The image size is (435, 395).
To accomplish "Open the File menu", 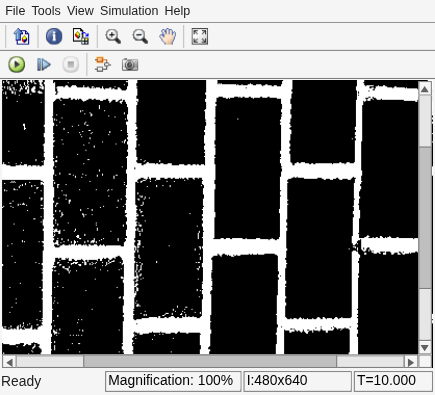I will [15, 11].
